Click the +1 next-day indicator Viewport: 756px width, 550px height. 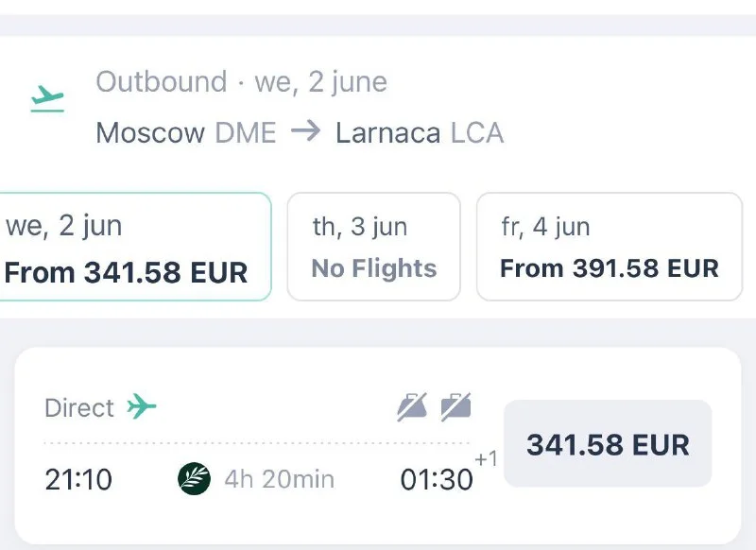coord(486,460)
